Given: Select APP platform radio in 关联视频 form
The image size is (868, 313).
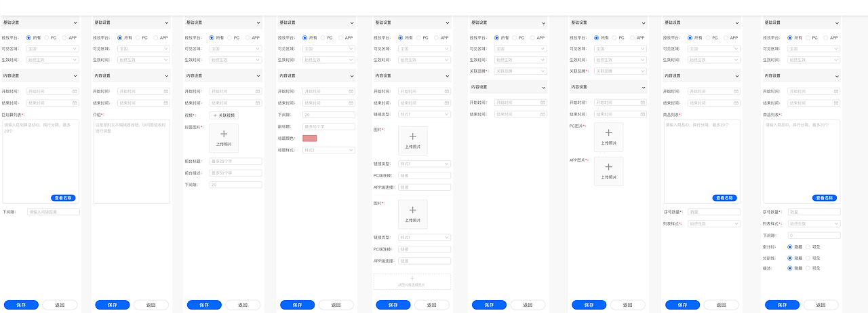Looking at the screenshot, I should pos(246,38).
